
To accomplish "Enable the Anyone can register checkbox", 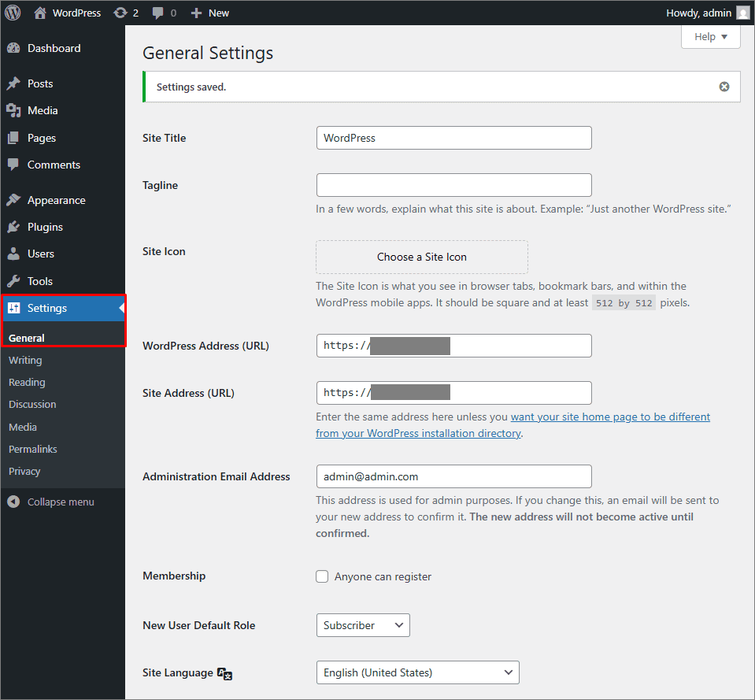I will [x=322, y=576].
